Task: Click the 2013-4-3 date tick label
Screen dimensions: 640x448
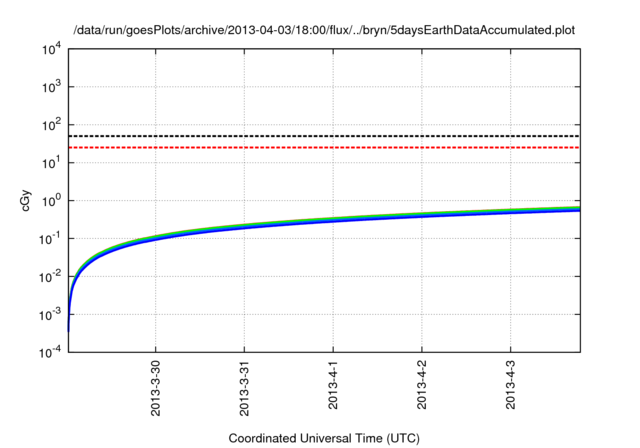Action: click(511, 385)
